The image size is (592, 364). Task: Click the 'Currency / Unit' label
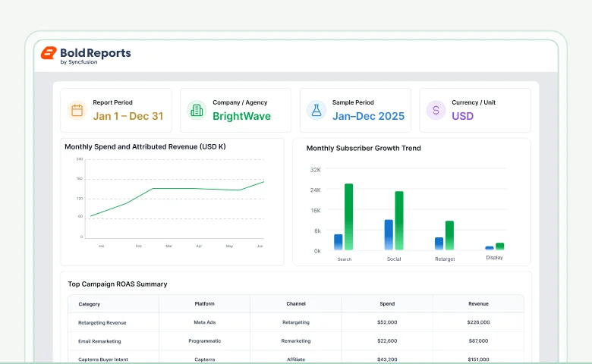474,102
